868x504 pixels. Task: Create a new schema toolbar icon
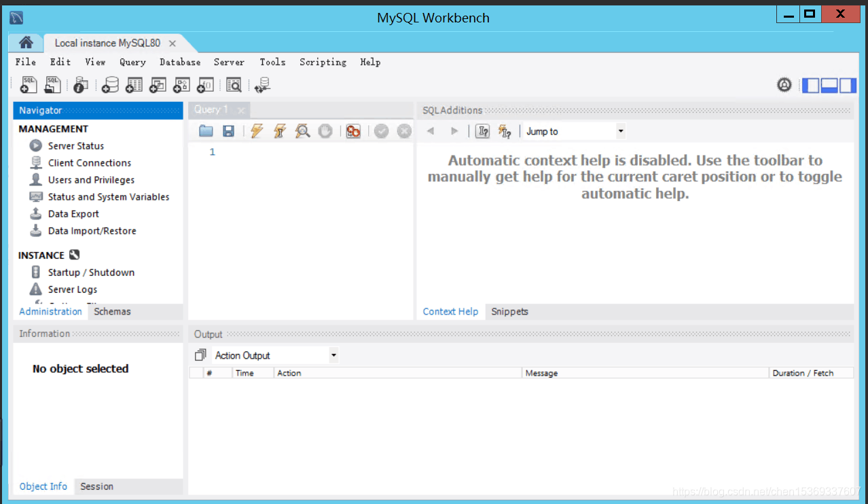point(110,85)
